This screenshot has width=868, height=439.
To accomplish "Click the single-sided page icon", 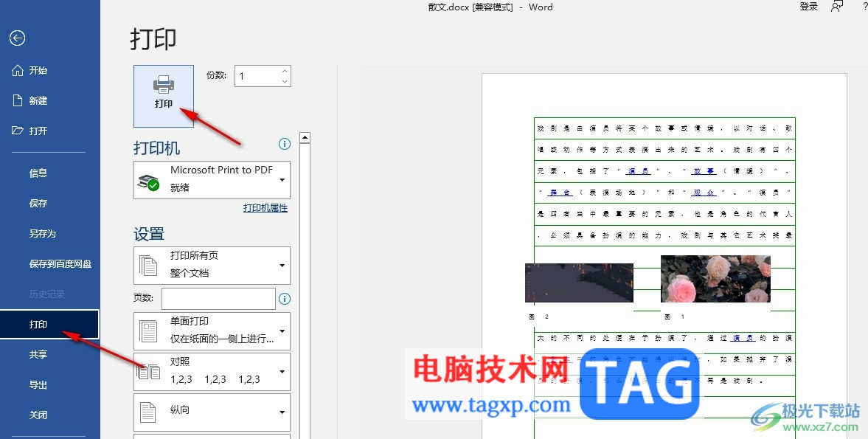I will (x=148, y=331).
